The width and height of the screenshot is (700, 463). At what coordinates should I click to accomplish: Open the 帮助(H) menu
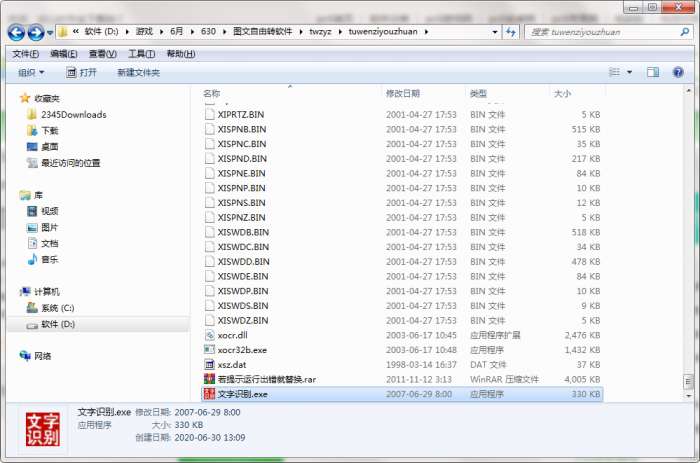tap(181, 54)
